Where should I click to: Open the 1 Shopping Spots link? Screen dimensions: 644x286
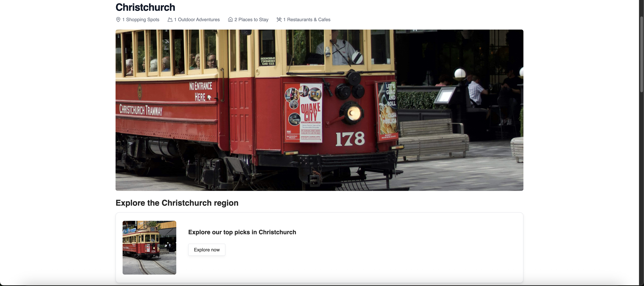(x=138, y=19)
